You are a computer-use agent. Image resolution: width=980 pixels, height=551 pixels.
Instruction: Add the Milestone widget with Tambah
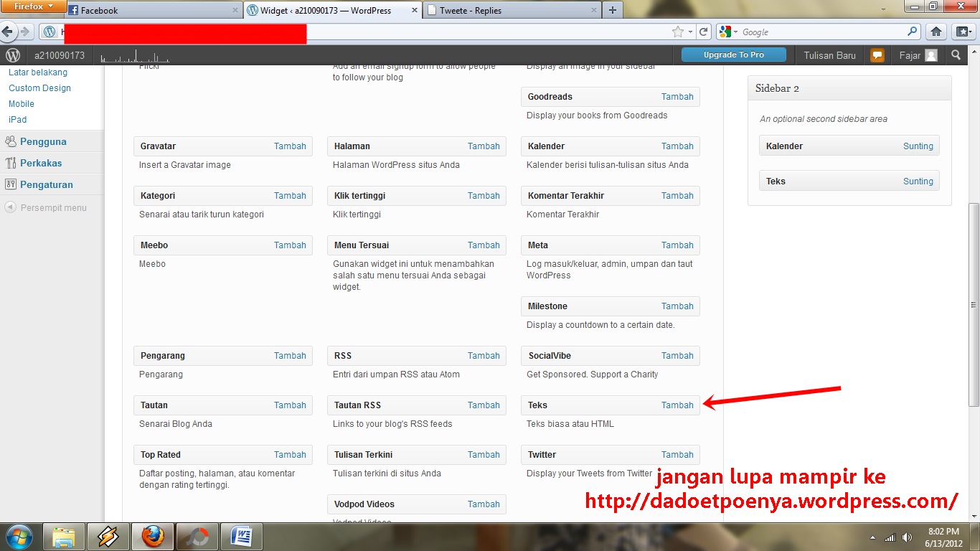click(677, 306)
